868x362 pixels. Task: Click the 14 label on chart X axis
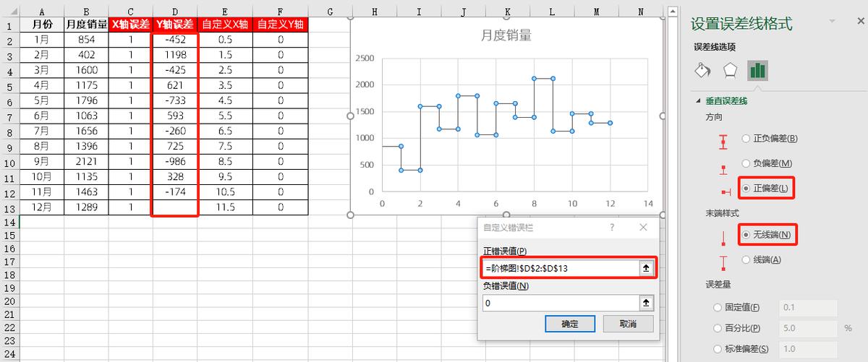[x=647, y=203]
